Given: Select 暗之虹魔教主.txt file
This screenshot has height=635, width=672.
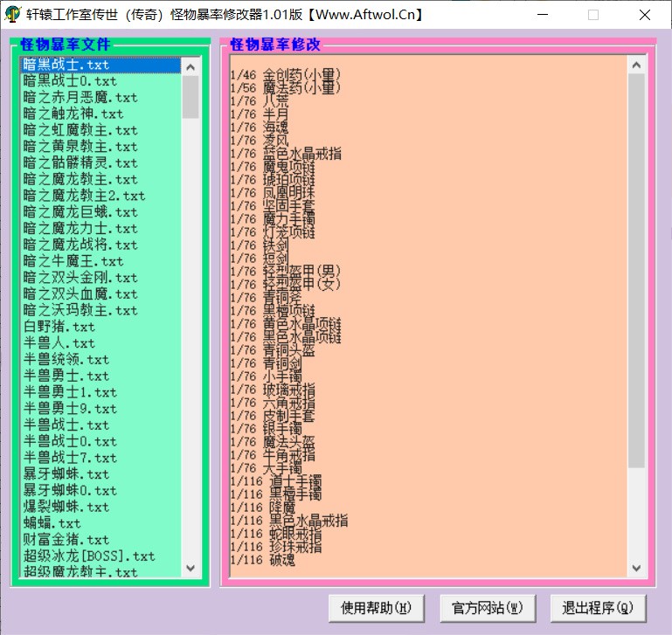Looking at the screenshot, I should coord(100,130).
